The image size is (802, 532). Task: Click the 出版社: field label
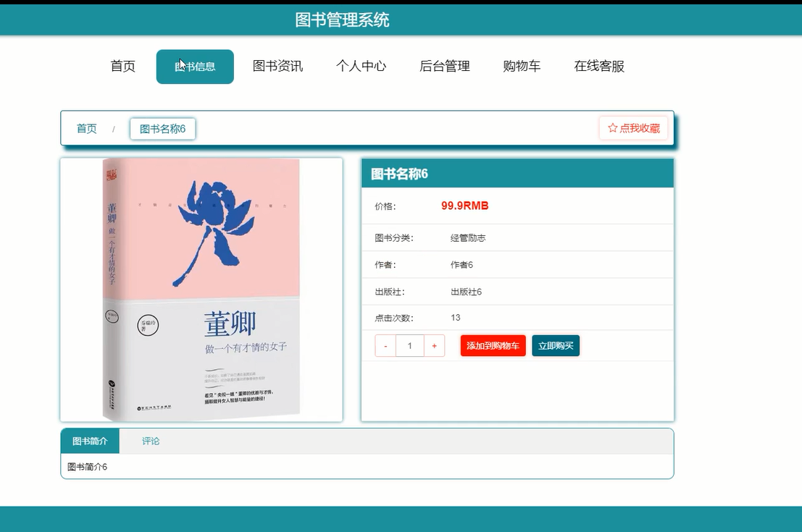click(x=390, y=292)
